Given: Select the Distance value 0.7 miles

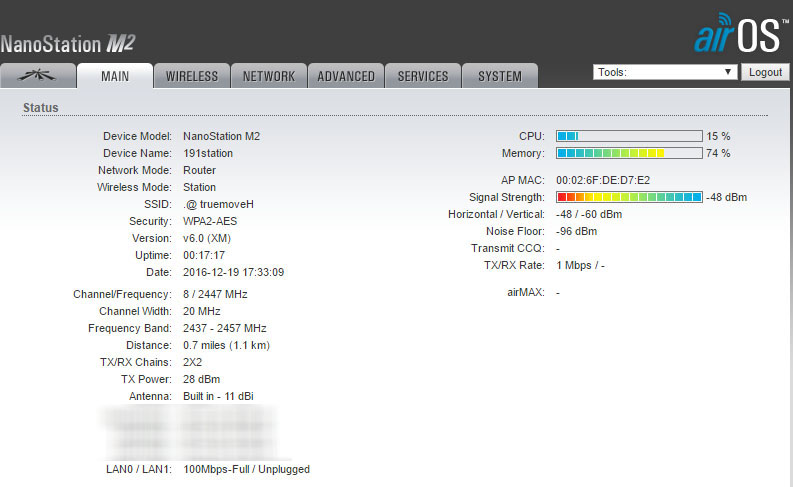Looking at the screenshot, I should pos(204,345).
